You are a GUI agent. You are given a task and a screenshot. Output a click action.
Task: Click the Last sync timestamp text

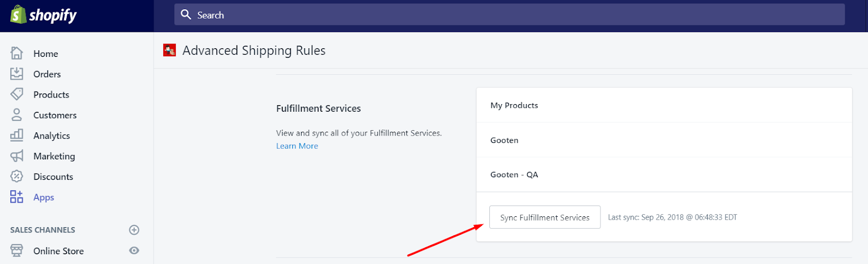672,217
